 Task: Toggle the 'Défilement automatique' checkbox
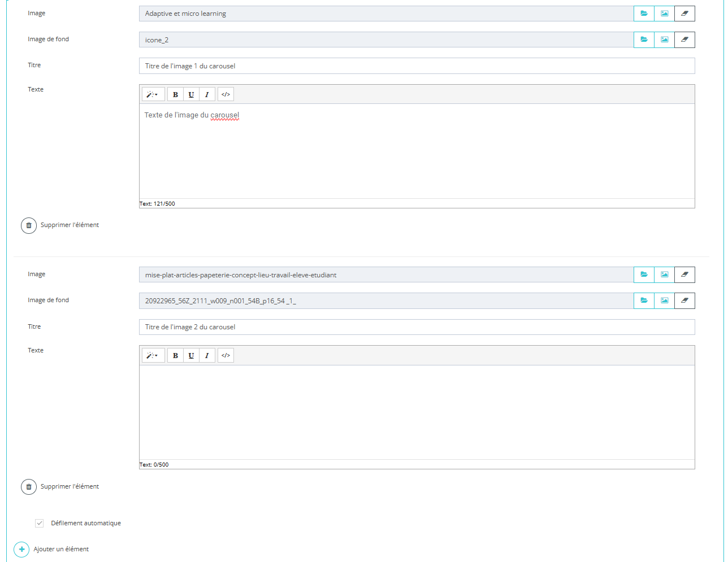click(40, 523)
